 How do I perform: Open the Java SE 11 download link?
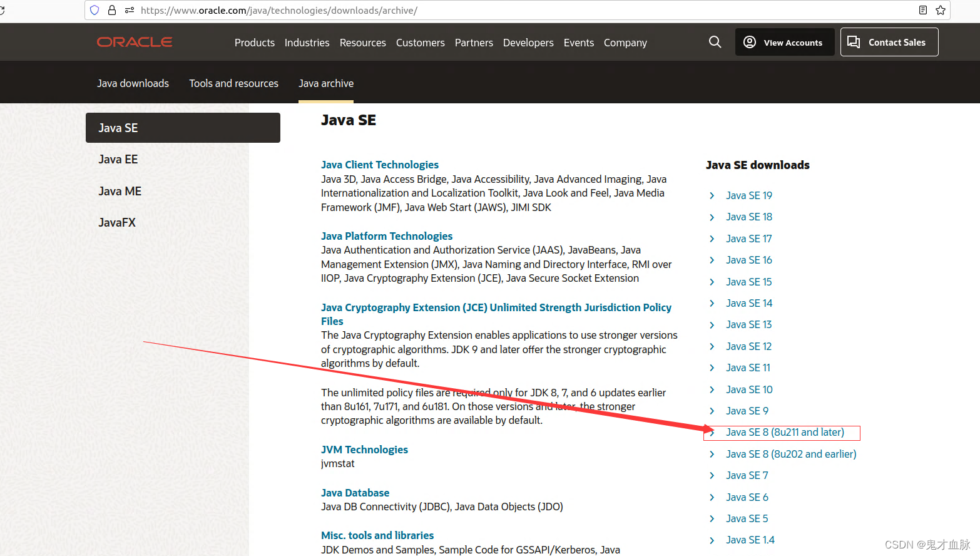tap(748, 368)
